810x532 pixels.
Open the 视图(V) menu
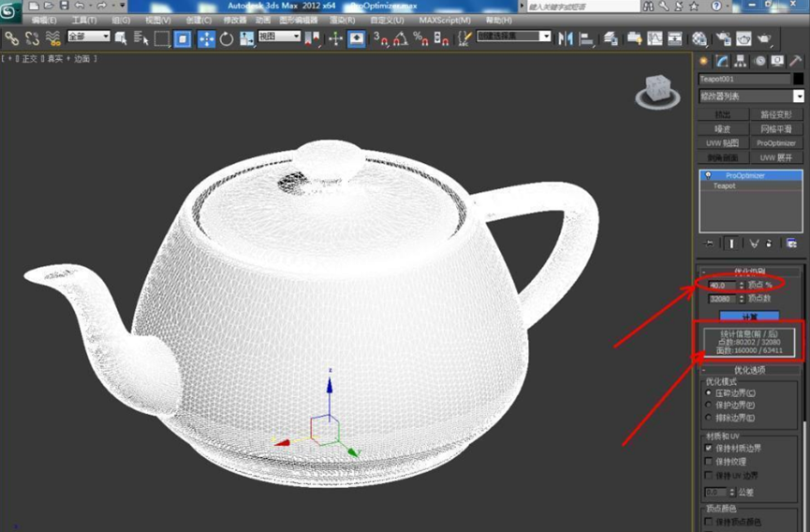pyautogui.click(x=158, y=21)
